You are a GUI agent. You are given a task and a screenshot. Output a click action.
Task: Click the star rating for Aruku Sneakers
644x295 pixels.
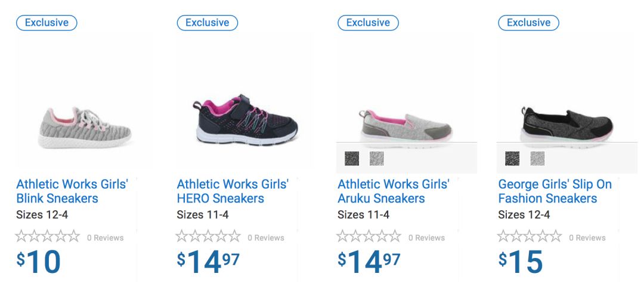[369, 236]
